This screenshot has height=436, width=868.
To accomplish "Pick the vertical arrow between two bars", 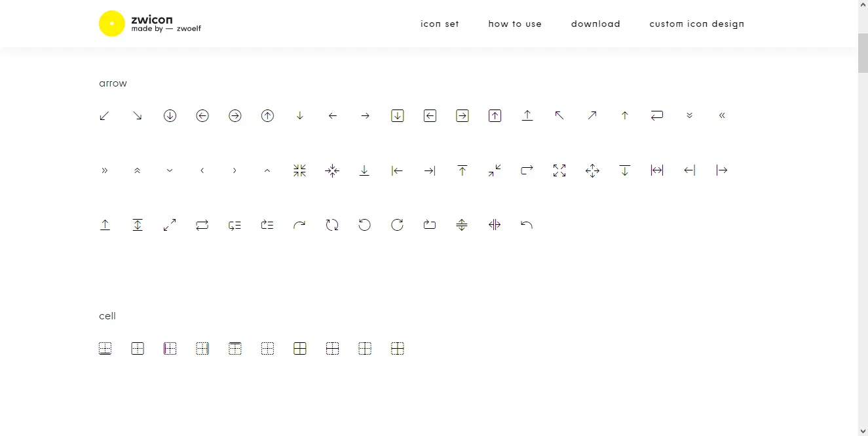I will click(x=138, y=225).
